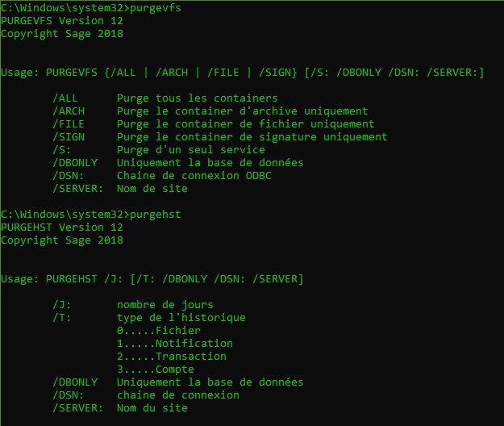Click the /S: single service option
Image resolution: width=504 pixels, height=426 pixels.
point(62,150)
